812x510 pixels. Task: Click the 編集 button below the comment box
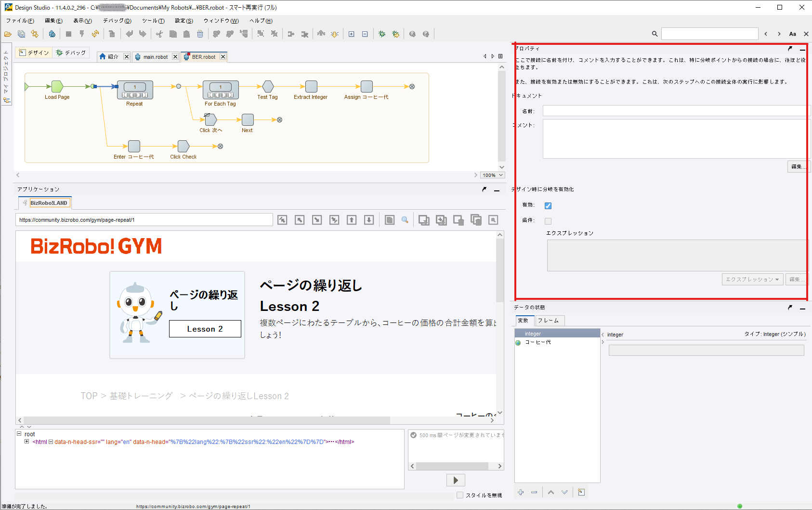click(x=798, y=167)
